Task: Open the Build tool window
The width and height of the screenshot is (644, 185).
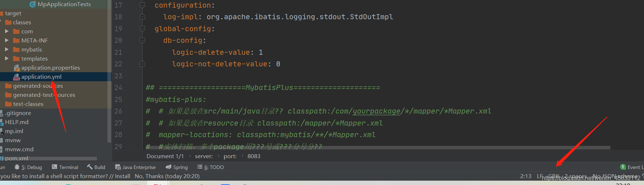Action: click(x=96, y=167)
